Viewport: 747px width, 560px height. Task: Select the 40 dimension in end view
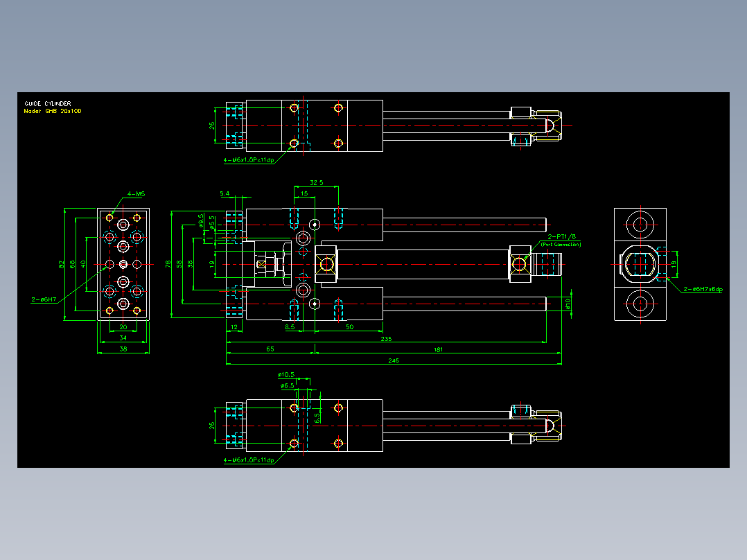83,264
